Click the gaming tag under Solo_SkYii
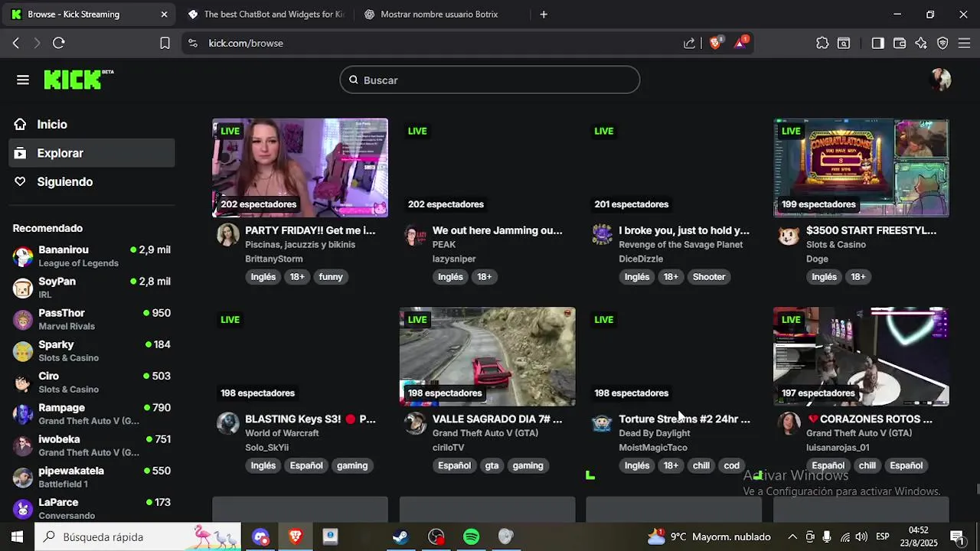Image resolution: width=980 pixels, height=551 pixels. click(x=352, y=465)
